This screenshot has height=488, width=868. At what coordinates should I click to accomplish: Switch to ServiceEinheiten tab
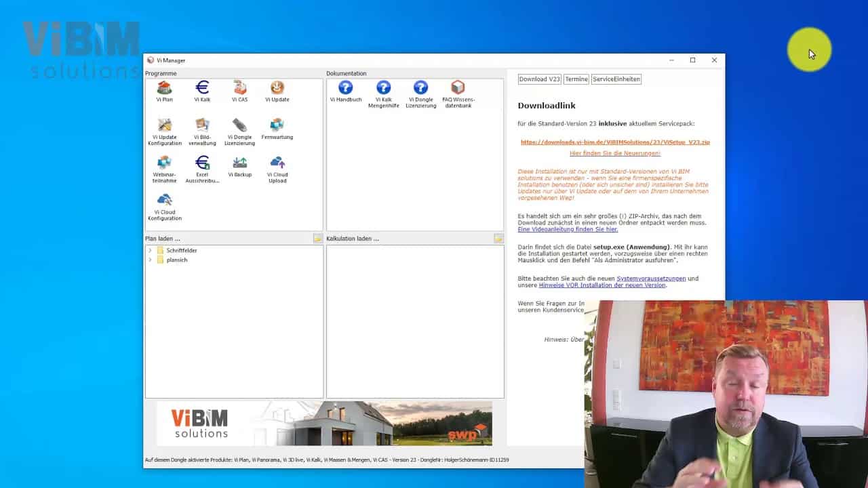point(616,79)
